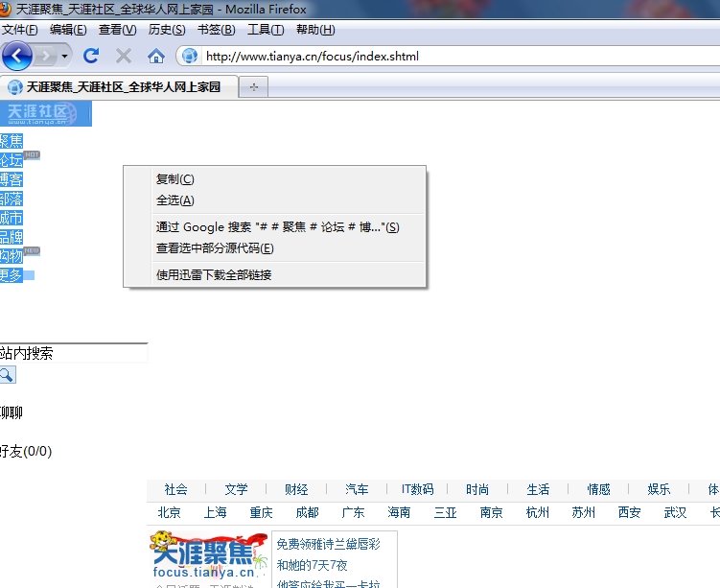
Task: Open the 部落 sidebar link
Action: tap(11, 199)
